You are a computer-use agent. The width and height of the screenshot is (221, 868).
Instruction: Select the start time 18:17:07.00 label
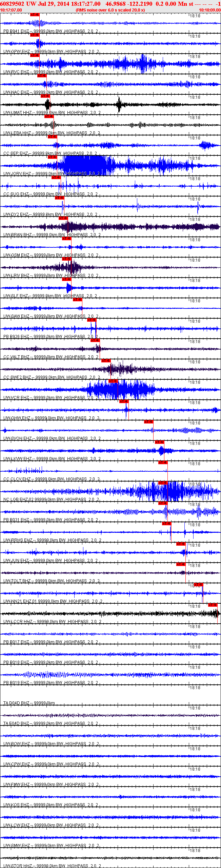[x=11, y=10]
